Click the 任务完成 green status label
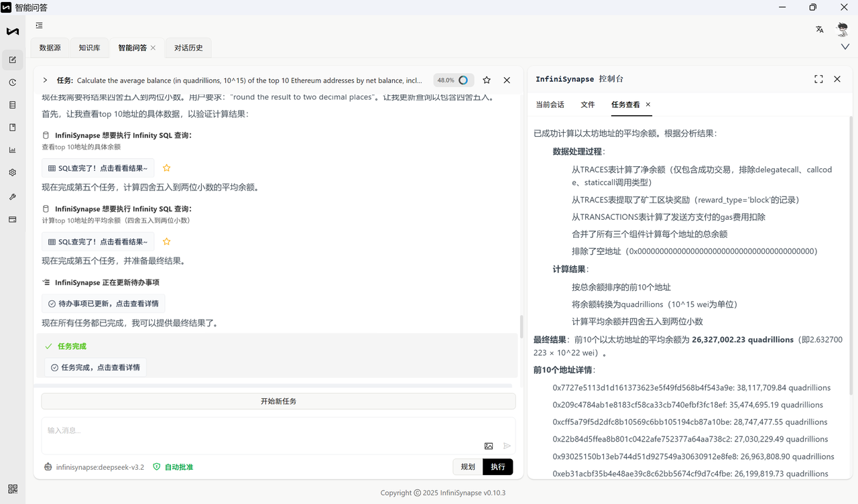This screenshot has height=504, width=858. coord(72,346)
